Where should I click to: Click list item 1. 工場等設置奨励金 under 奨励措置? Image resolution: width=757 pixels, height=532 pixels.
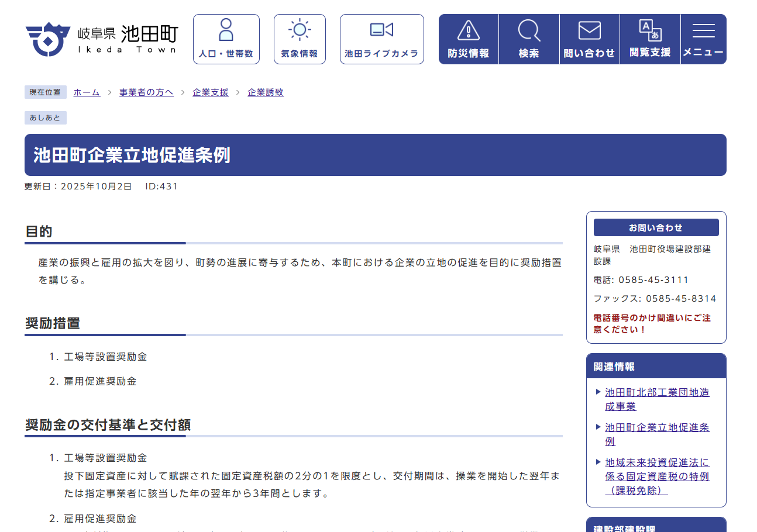pos(98,357)
